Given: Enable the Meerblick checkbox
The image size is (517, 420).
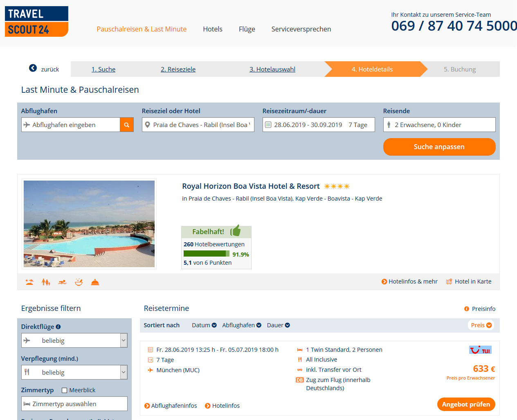Looking at the screenshot, I should click(64, 391).
